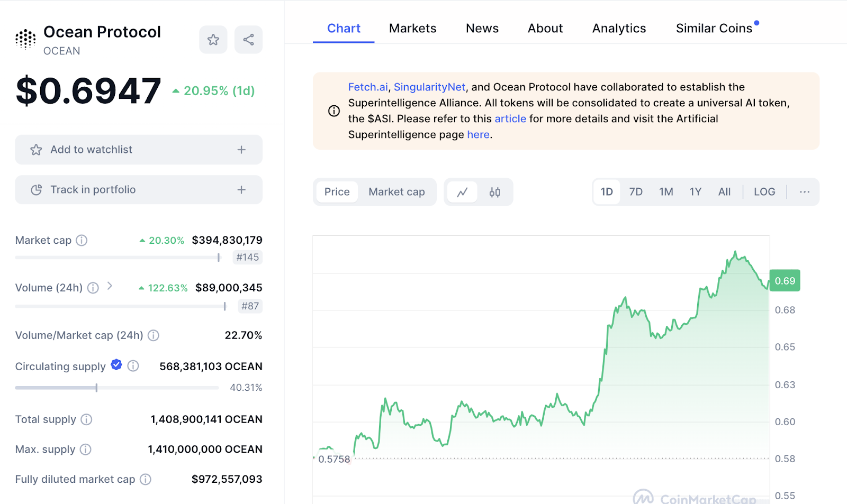Expand the Volume (24h) chevron arrow
This screenshot has width=847, height=504.
110,286
